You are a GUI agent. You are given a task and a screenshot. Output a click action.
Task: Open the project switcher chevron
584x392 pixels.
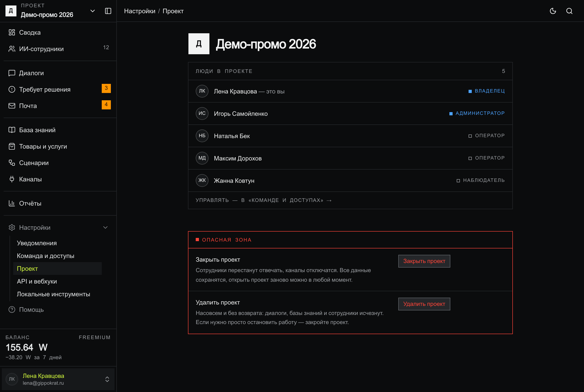click(93, 11)
